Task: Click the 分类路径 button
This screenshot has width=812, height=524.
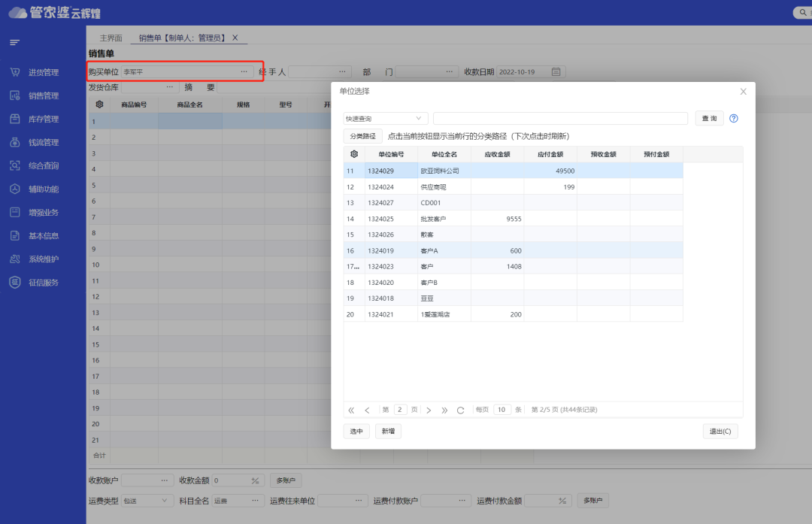Action: click(x=362, y=137)
